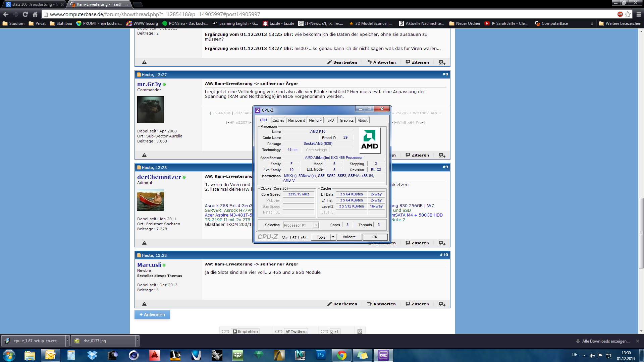Switch to Chrome in the taskbar
The height and width of the screenshot is (362, 644).
click(x=341, y=355)
